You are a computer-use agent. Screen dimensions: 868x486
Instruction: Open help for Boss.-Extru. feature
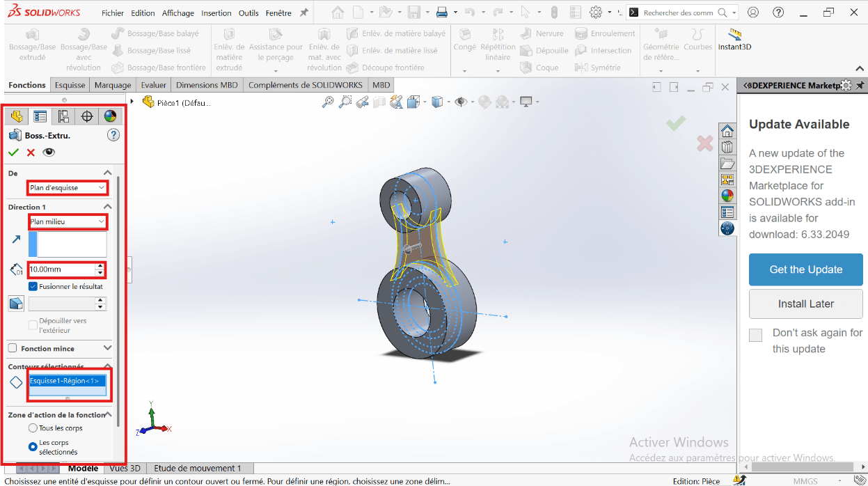[x=113, y=135]
